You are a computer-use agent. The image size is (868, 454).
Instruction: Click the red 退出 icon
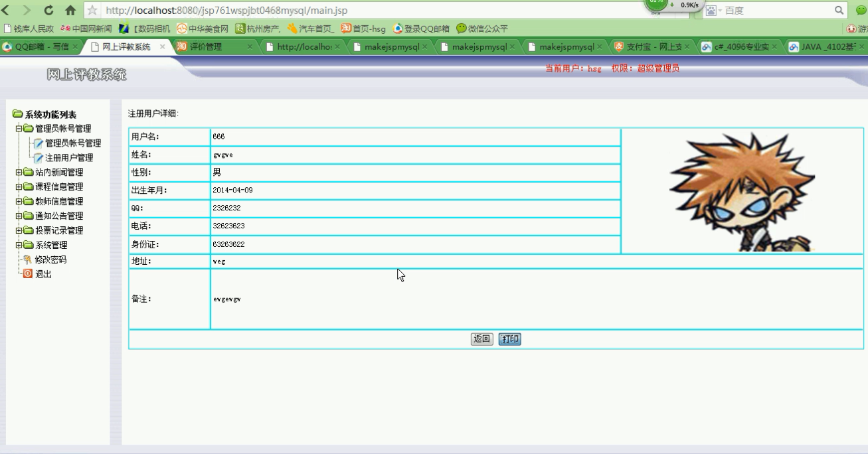click(x=28, y=273)
